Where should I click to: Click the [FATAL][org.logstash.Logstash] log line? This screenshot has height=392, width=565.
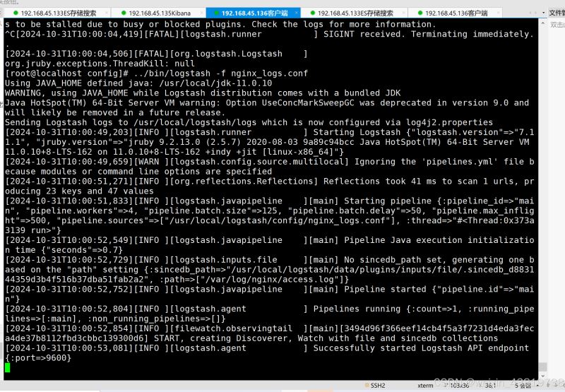[156, 54]
